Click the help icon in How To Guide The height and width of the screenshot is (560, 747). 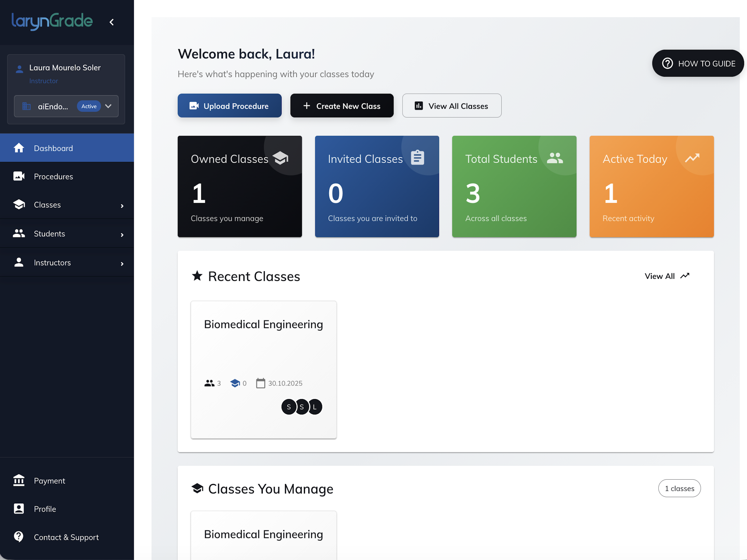667,64
